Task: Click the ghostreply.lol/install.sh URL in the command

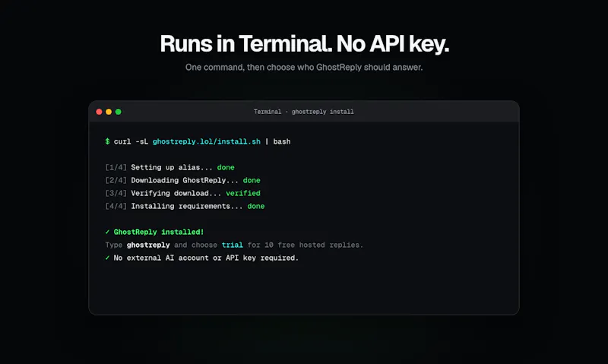Action: pos(206,141)
